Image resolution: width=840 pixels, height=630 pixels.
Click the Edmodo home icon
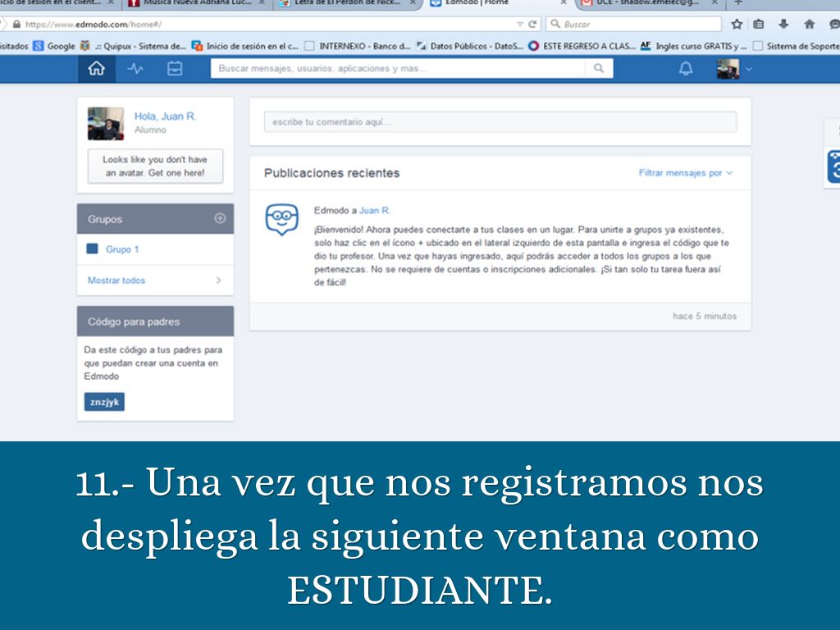tap(96, 70)
